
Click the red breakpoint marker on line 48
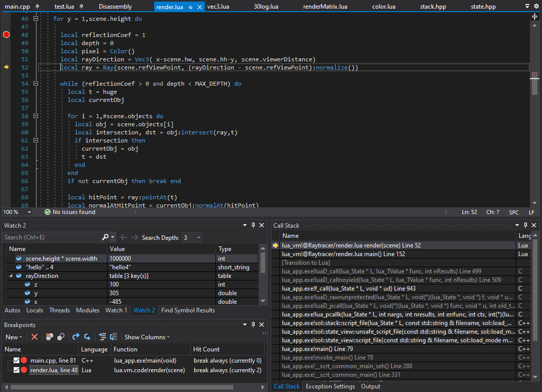coord(7,35)
